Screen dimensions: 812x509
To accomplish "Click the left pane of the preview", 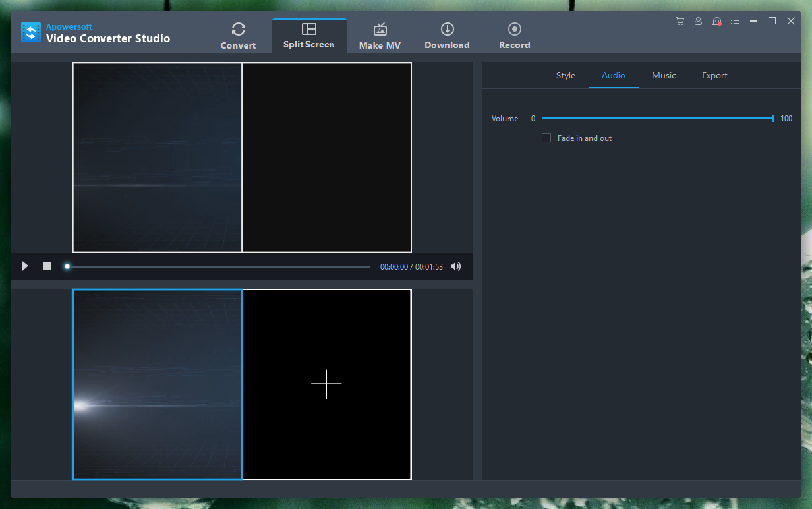I will (158, 158).
